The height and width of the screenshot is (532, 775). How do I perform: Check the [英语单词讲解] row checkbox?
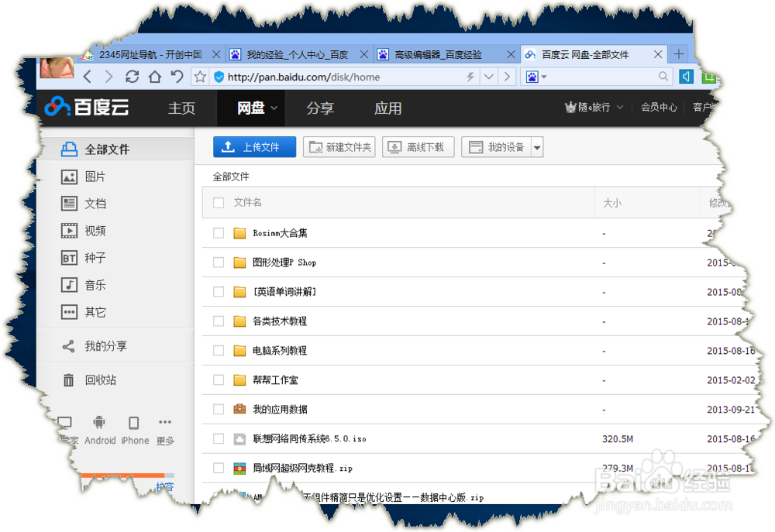(219, 292)
